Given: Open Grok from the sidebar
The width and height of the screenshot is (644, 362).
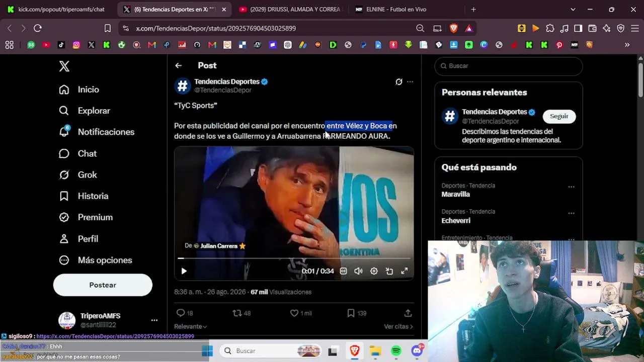Looking at the screenshot, I should [x=78, y=174].
